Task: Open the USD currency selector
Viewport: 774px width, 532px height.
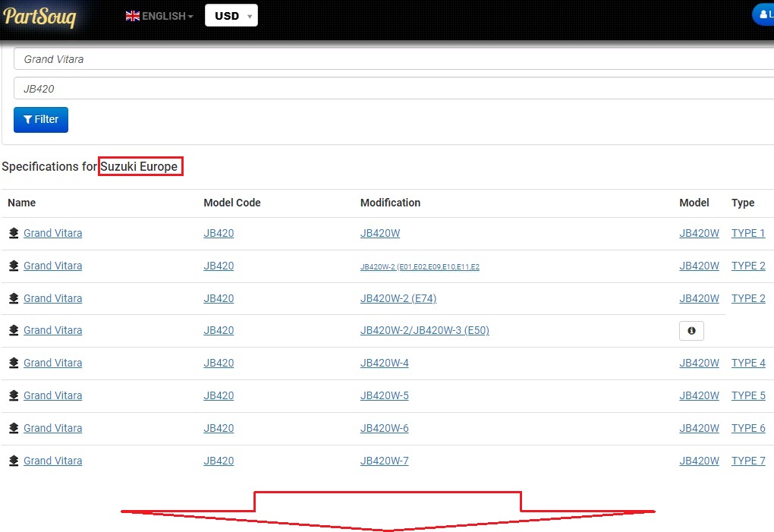Action: [x=231, y=15]
